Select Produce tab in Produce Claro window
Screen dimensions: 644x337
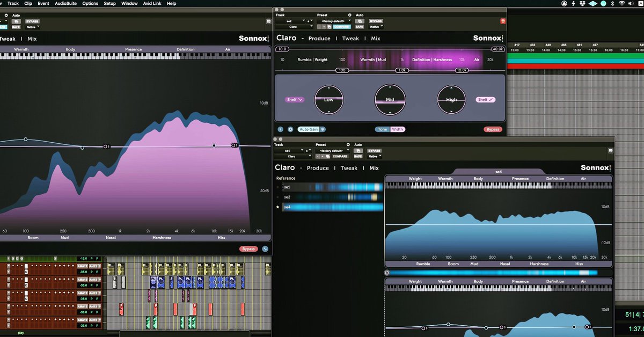[319, 39]
